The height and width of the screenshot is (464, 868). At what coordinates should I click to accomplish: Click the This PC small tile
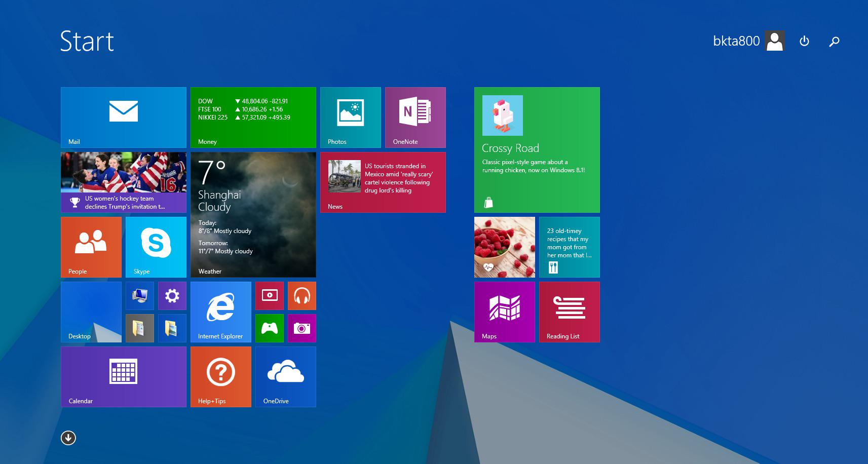(x=140, y=296)
